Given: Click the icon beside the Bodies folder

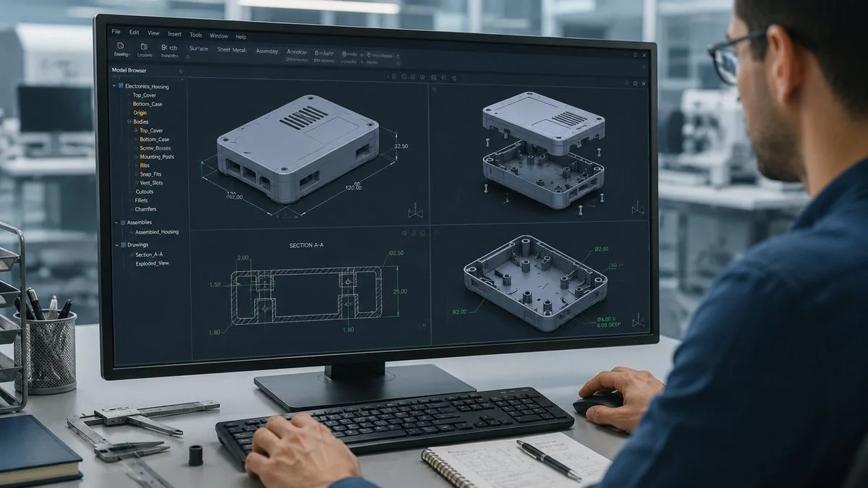Looking at the screenshot, I should click(x=128, y=121).
